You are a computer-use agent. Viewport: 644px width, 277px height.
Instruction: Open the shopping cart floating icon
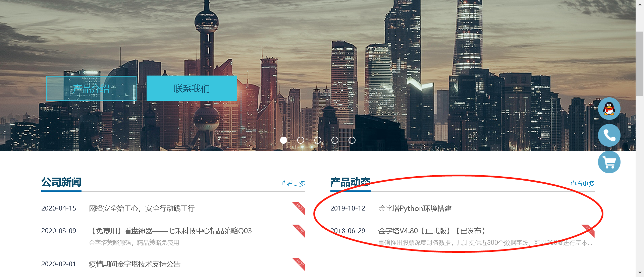click(609, 162)
